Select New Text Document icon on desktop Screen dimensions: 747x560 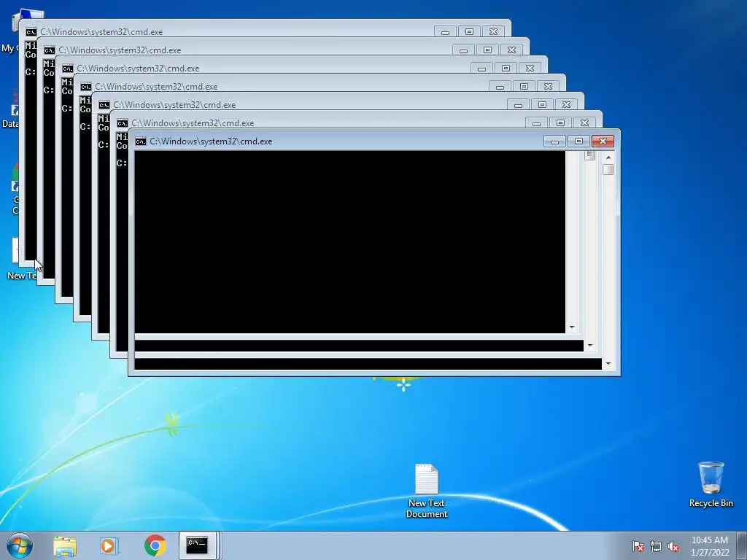click(x=426, y=491)
